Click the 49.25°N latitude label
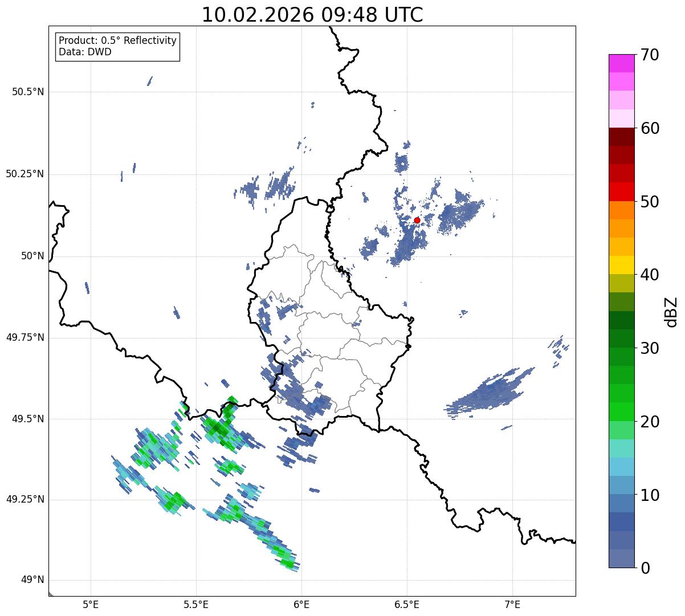 pyautogui.click(x=25, y=499)
